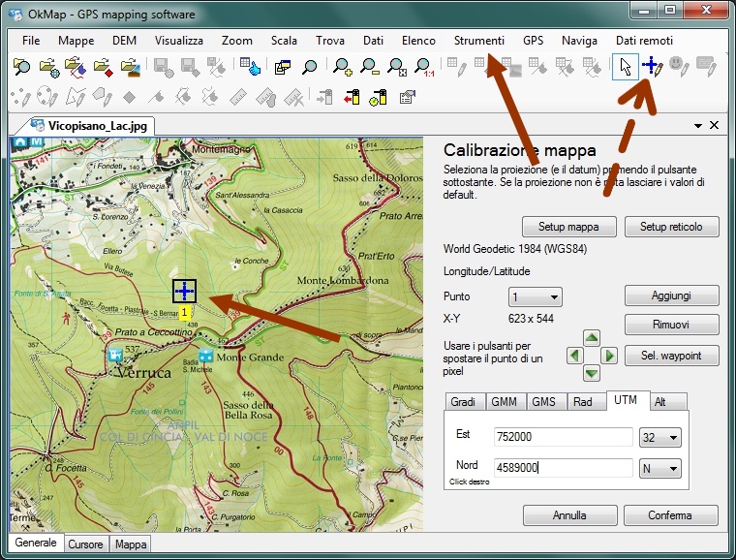
Task: Click the zoom 1:1 magnifier icon
Action: tap(424, 67)
